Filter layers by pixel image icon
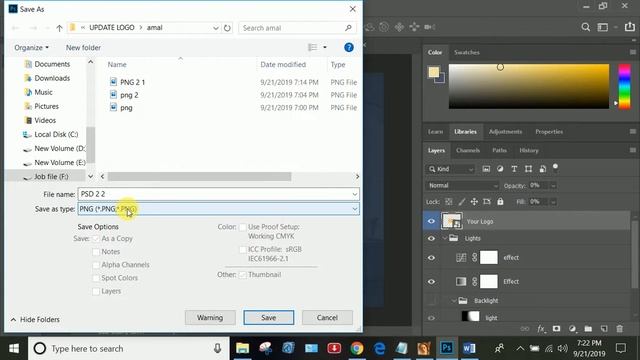This screenshot has width=640, height=360. pyautogui.click(x=486, y=169)
